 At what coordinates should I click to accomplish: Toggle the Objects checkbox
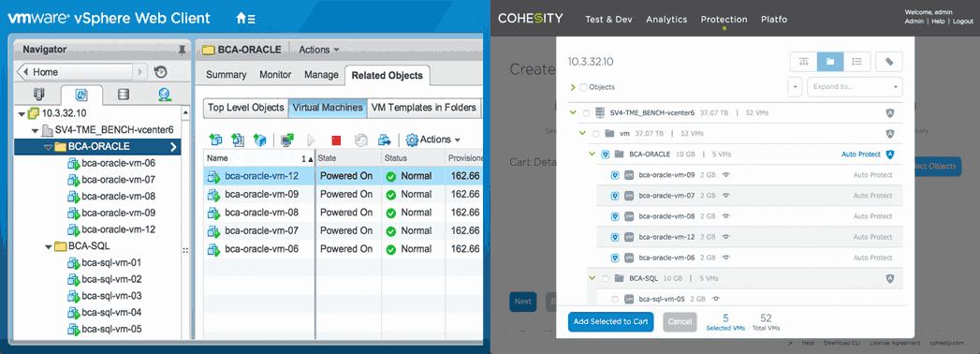[x=583, y=87]
